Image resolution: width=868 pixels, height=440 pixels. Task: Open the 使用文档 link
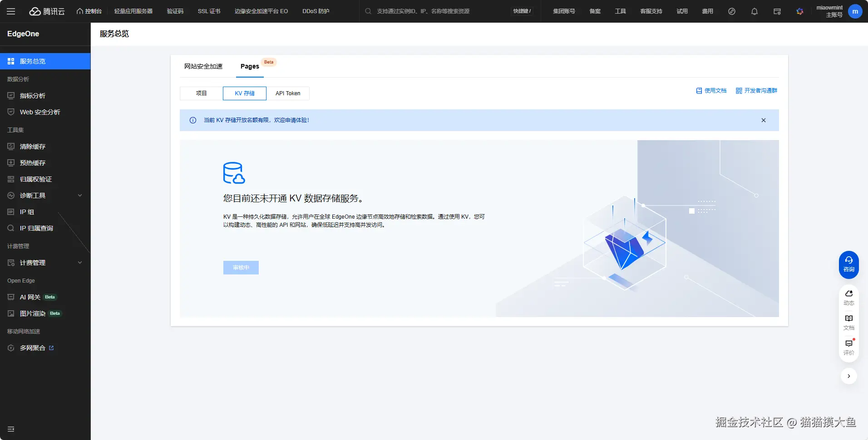(x=711, y=91)
